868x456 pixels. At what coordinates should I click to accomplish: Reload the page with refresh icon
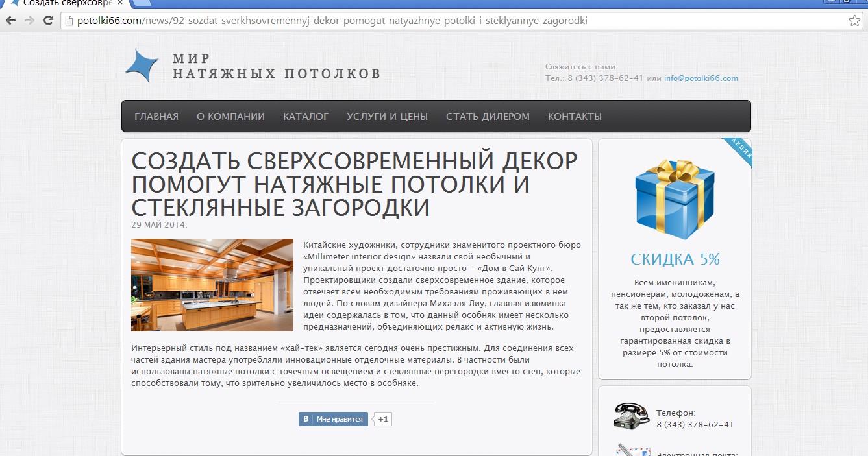coord(48,21)
